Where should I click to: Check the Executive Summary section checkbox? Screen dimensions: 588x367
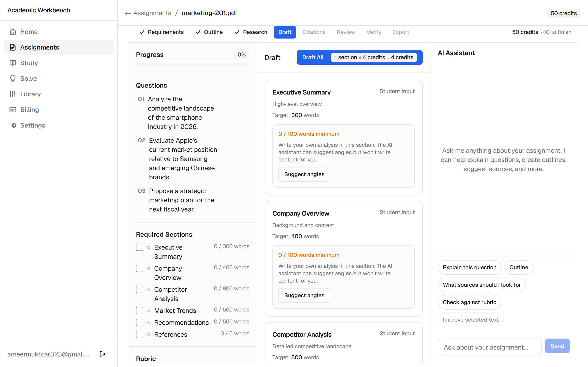(x=140, y=247)
